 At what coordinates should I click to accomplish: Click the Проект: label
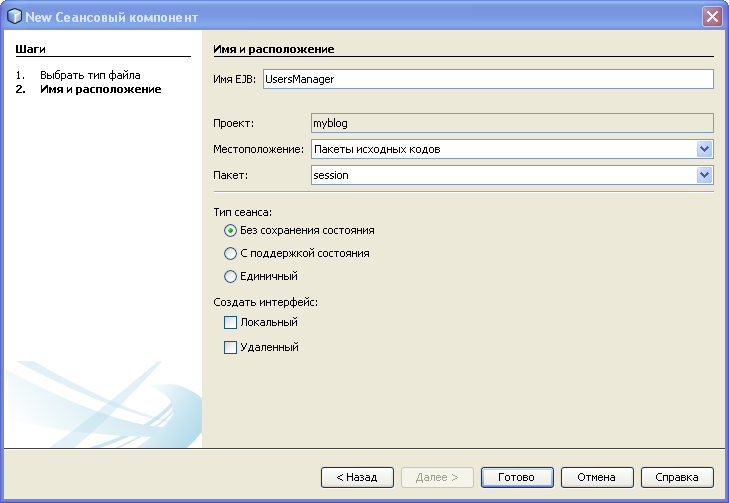(233, 123)
